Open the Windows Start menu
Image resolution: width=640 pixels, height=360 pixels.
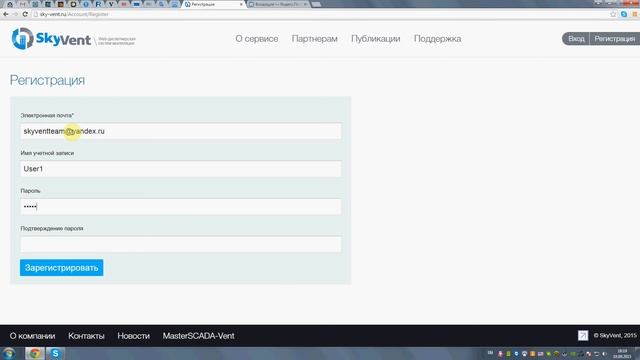(9, 353)
